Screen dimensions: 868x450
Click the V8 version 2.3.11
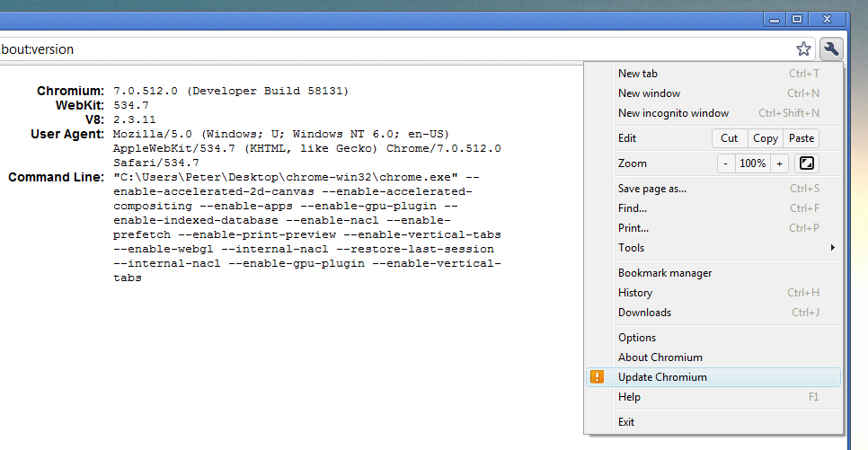(x=135, y=119)
